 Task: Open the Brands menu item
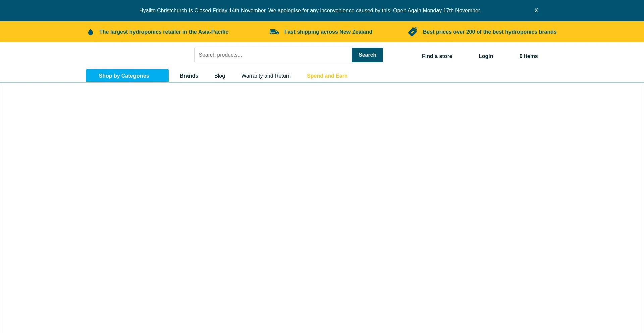tap(189, 76)
